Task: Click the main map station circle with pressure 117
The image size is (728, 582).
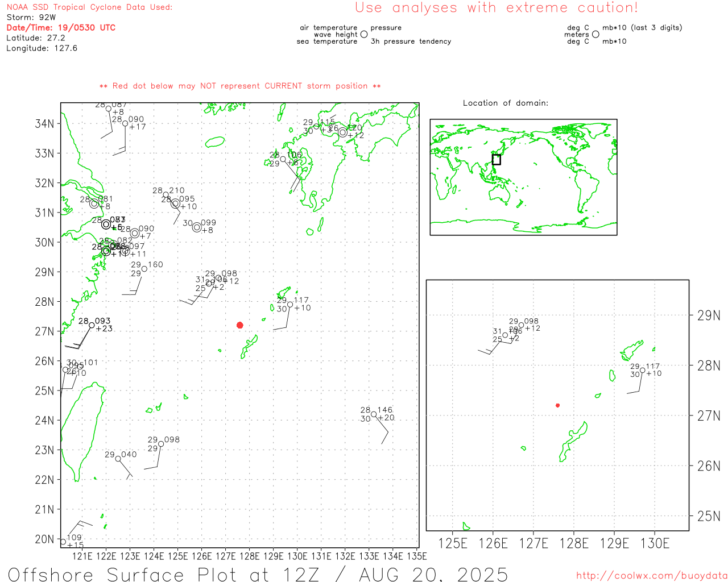Action: pyautogui.click(x=290, y=305)
